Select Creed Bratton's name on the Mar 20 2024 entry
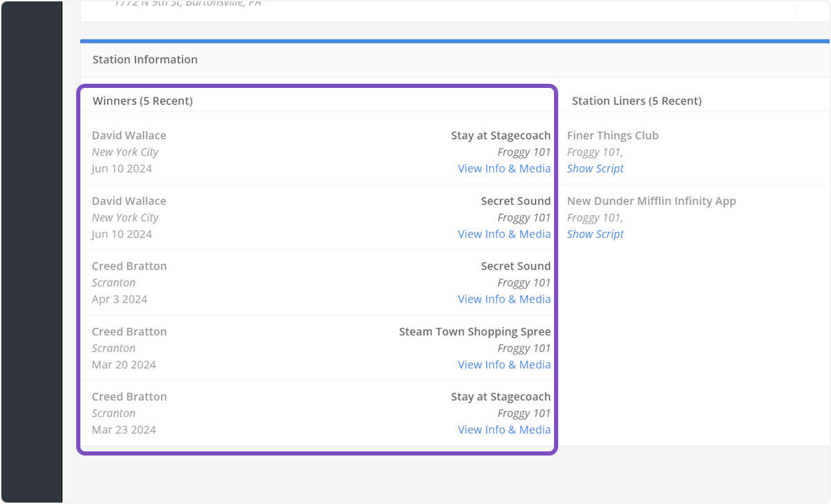831x504 pixels. click(129, 332)
